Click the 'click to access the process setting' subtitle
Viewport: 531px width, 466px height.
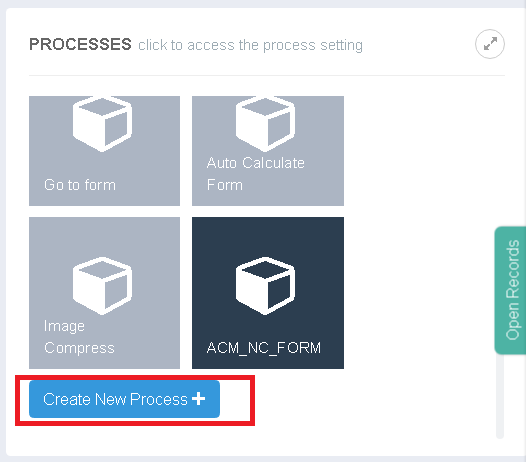pyautogui.click(x=250, y=45)
